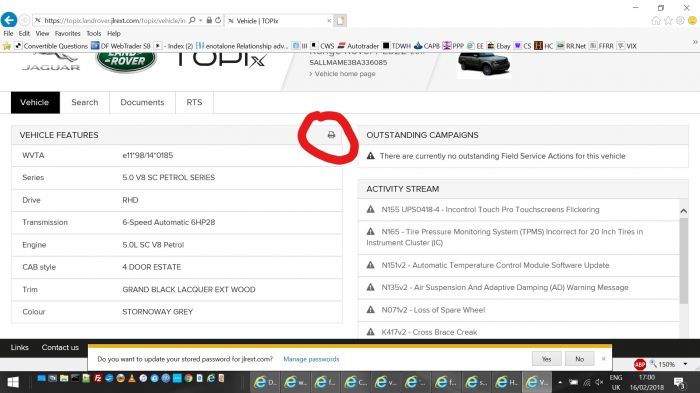
Task: Switch to the Documents tab
Action: point(142,102)
